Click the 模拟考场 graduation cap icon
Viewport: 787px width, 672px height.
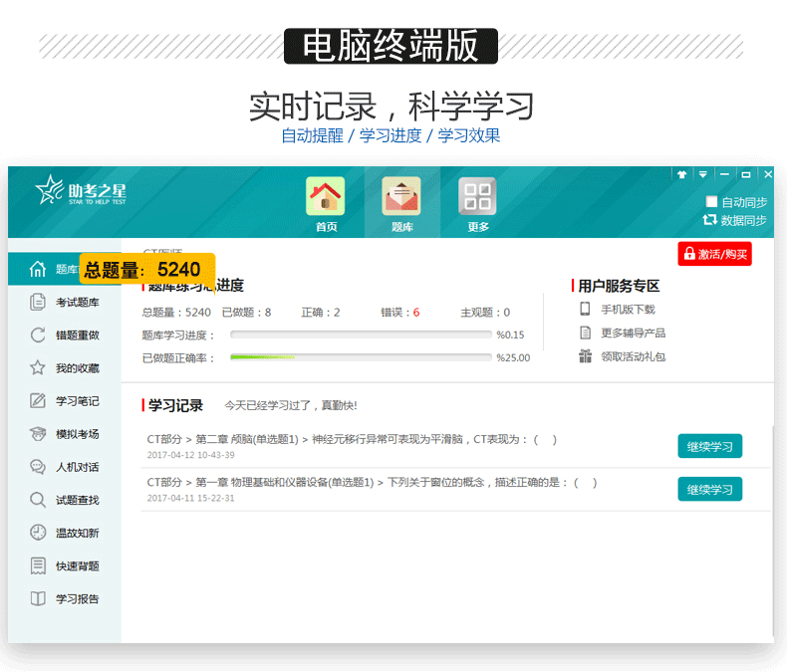pos(38,434)
